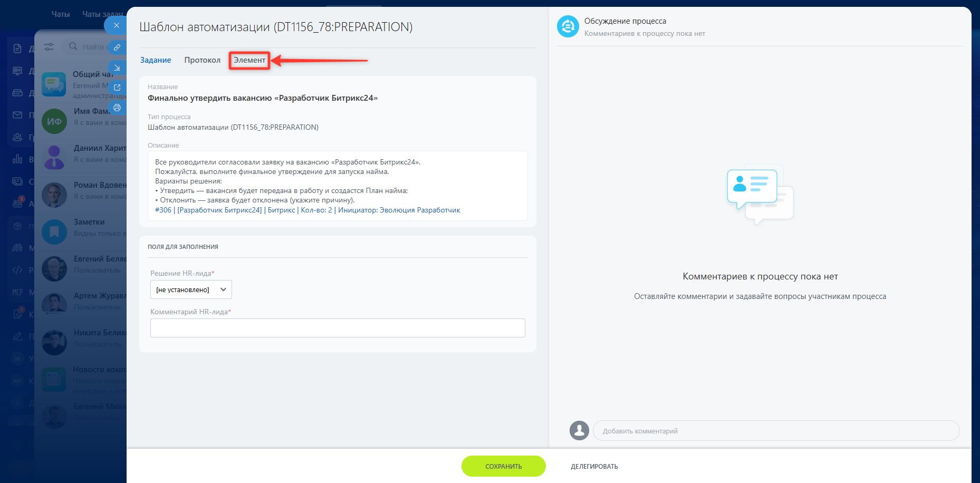This screenshot has width=980, height=483.
Task: Minimize the slider with the diagonal arrow icon
Action: pyautogui.click(x=117, y=67)
